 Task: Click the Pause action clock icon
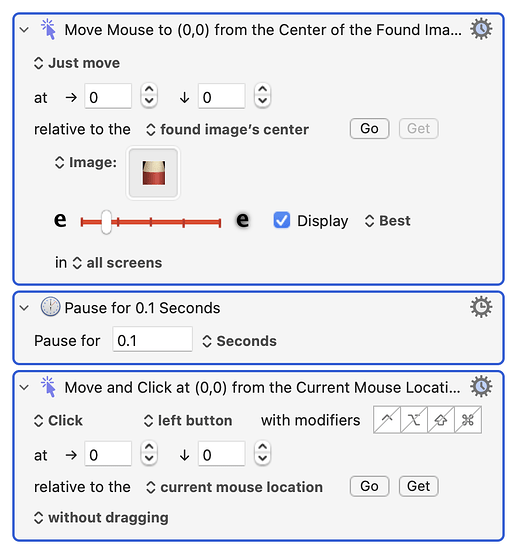point(50,307)
